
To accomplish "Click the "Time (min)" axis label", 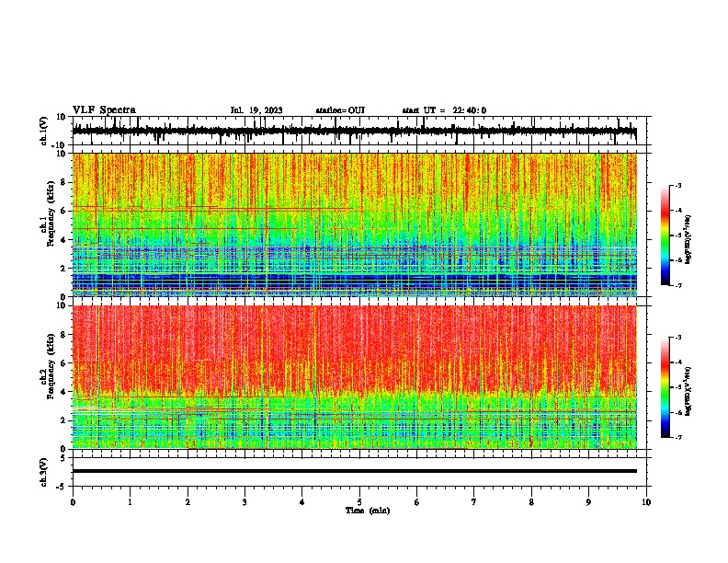I will point(368,511).
